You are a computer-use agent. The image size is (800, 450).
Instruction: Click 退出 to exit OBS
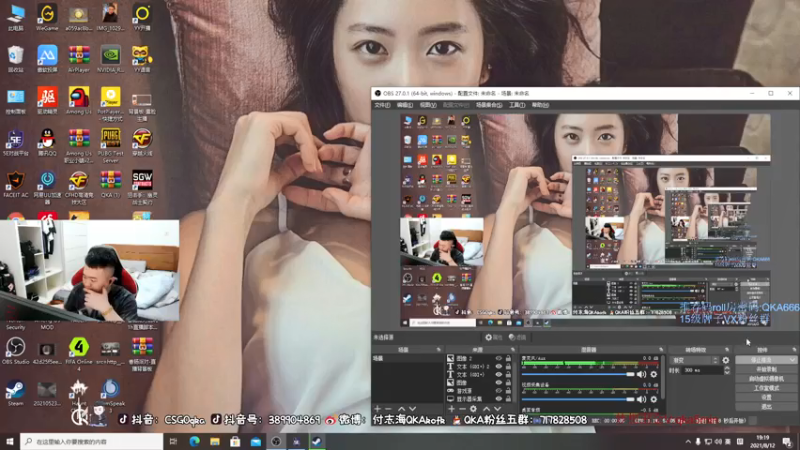pyautogui.click(x=766, y=407)
